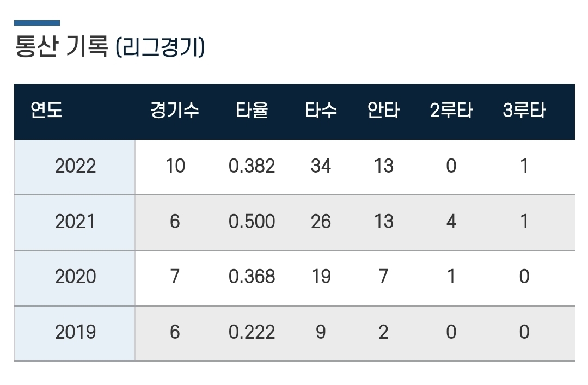Image resolution: width=588 pixels, height=385 pixels.
Task: Click the 10 games cell for 2022
Action: pyautogui.click(x=175, y=166)
